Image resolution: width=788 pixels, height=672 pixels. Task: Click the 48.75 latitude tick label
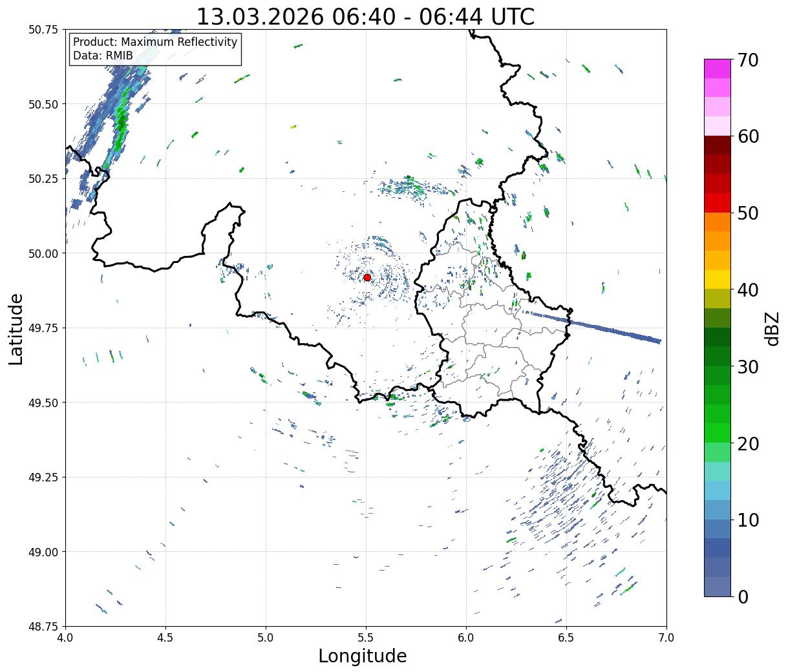43,626
